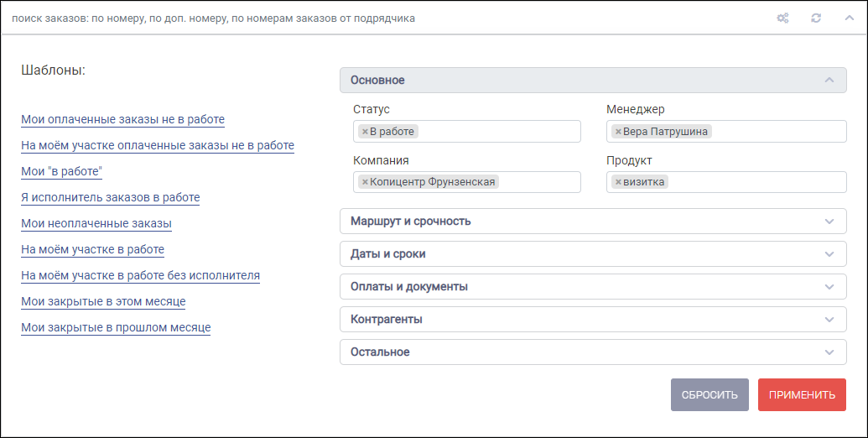The width and height of the screenshot is (868, 438).
Task: Click the 'Статус' field label
Action: point(372,110)
